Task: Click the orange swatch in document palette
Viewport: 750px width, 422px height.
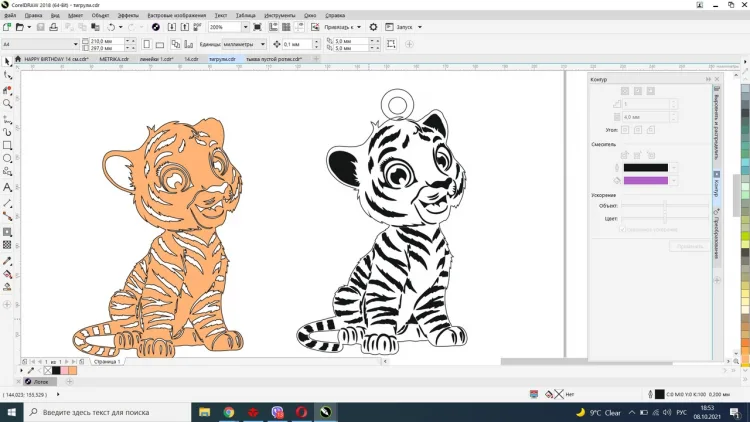Action: pos(72,370)
